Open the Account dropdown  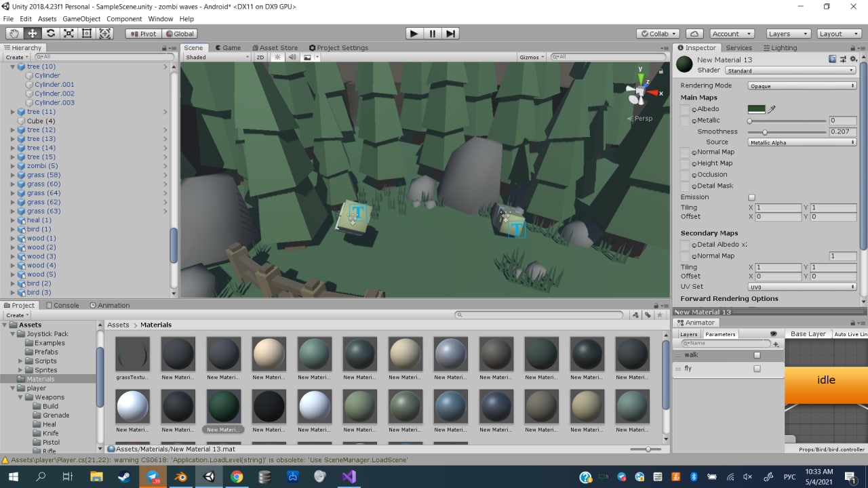click(x=732, y=33)
